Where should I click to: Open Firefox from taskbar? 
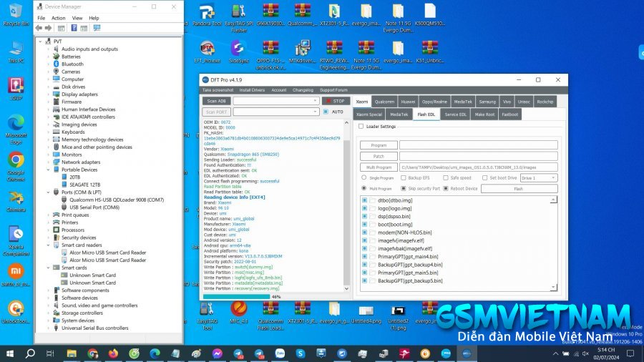pos(113,353)
